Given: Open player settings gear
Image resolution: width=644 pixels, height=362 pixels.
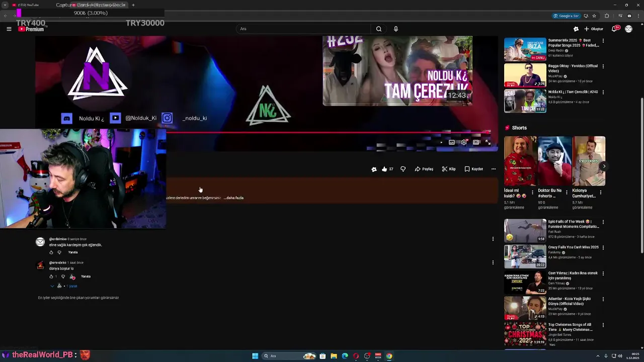Looking at the screenshot, I should pyautogui.click(x=464, y=142).
